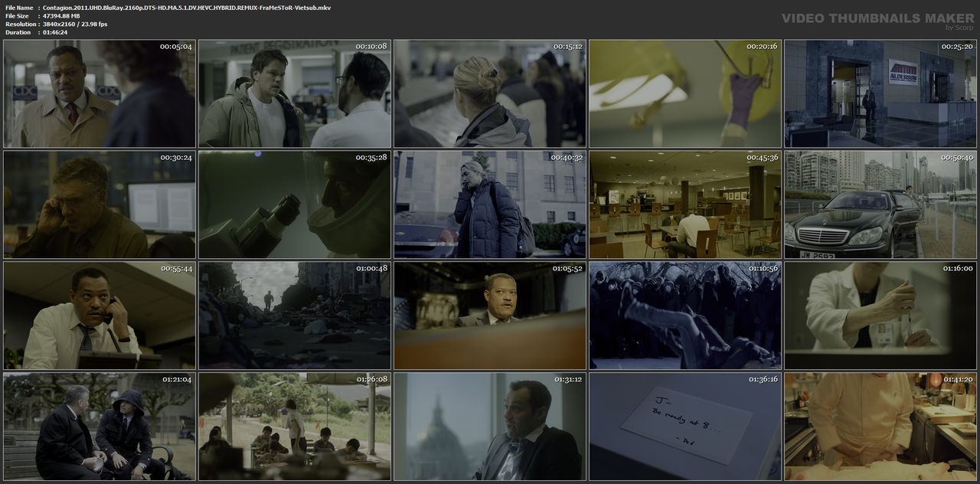Click the thumbnail marked 01:31:12
Viewport: 980px width, 484px height.
pos(490,427)
